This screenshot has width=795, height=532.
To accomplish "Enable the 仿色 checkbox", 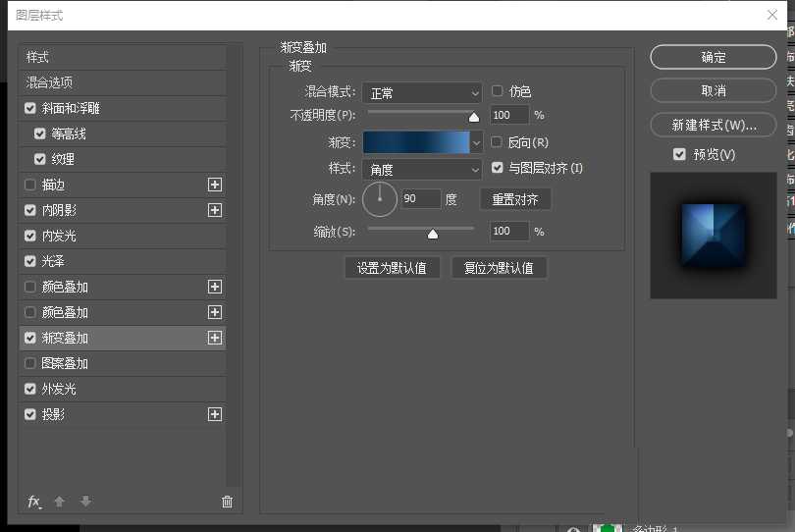I will [x=498, y=91].
